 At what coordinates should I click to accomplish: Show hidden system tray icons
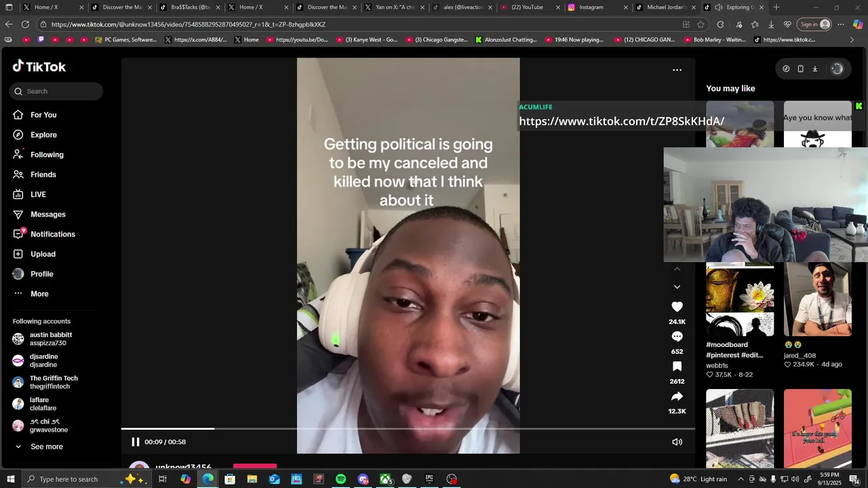tap(741, 479)
